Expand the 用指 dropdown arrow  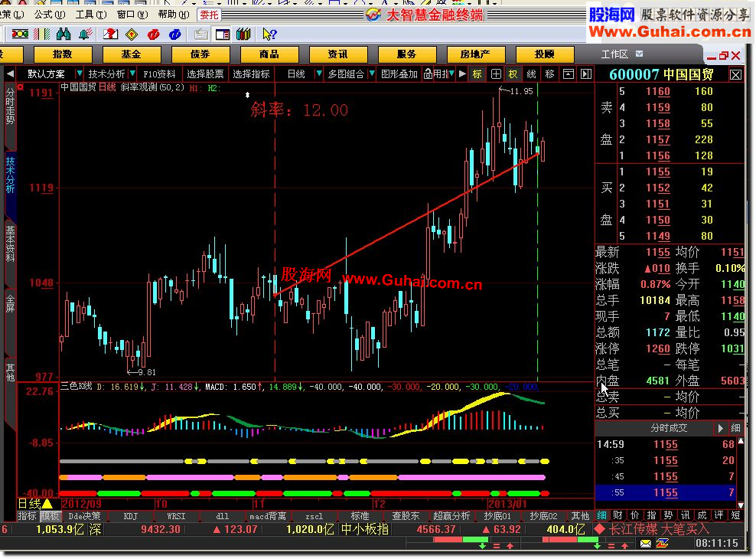[x=451, y=74]
